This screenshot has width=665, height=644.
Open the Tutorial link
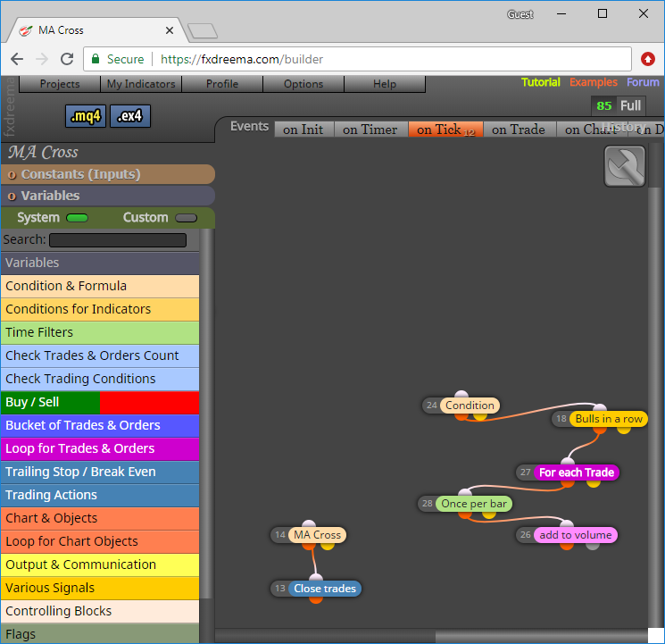[540, 82]
